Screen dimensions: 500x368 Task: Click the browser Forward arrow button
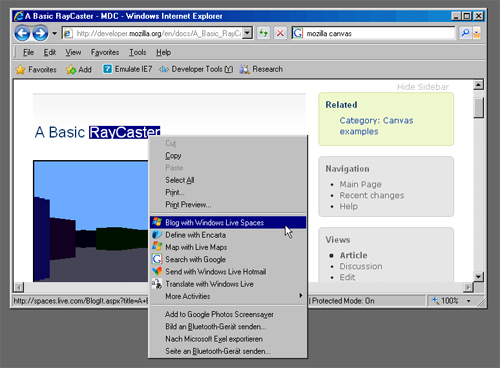40,33
